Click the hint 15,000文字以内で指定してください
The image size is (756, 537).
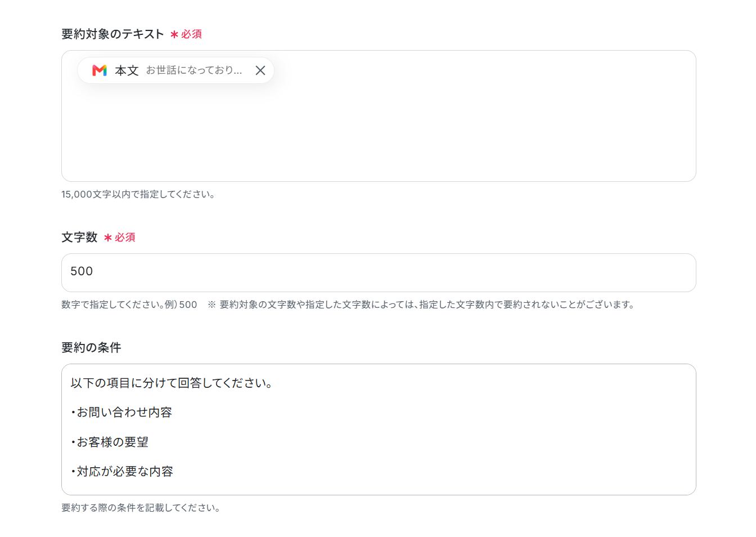tap(138, 194)
